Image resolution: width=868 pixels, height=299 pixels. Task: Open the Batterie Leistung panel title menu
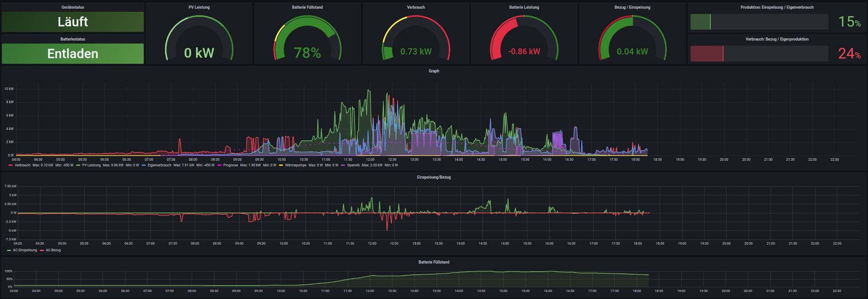click(x=524, y=7)
